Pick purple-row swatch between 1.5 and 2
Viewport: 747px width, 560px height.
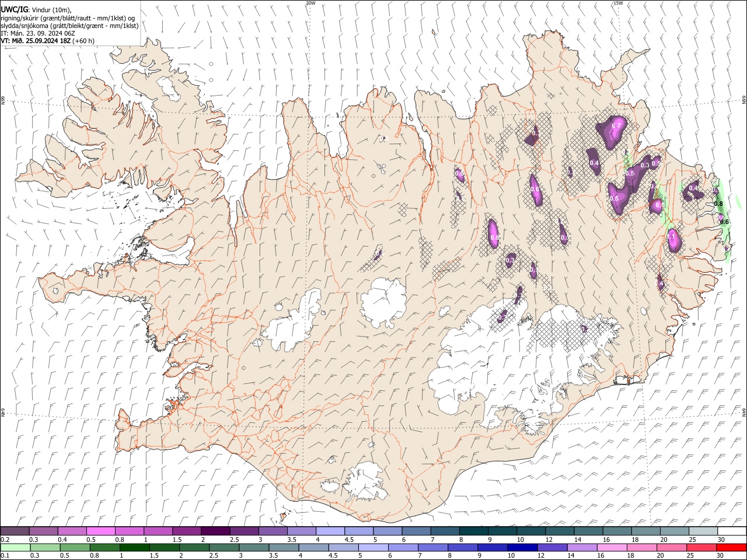[187, 531]
